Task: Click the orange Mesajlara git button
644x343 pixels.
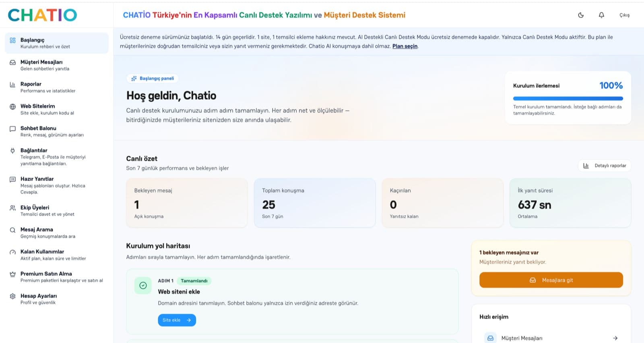Action: [x=551, y=280]
